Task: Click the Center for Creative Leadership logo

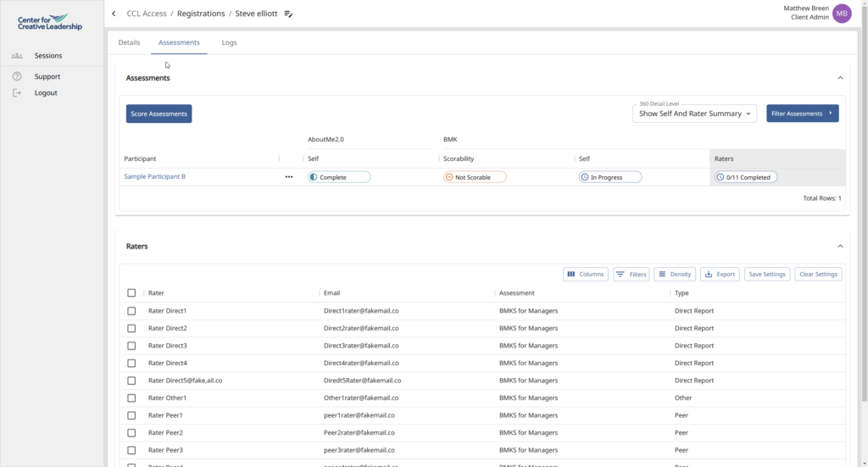Action: click(50, 21)
